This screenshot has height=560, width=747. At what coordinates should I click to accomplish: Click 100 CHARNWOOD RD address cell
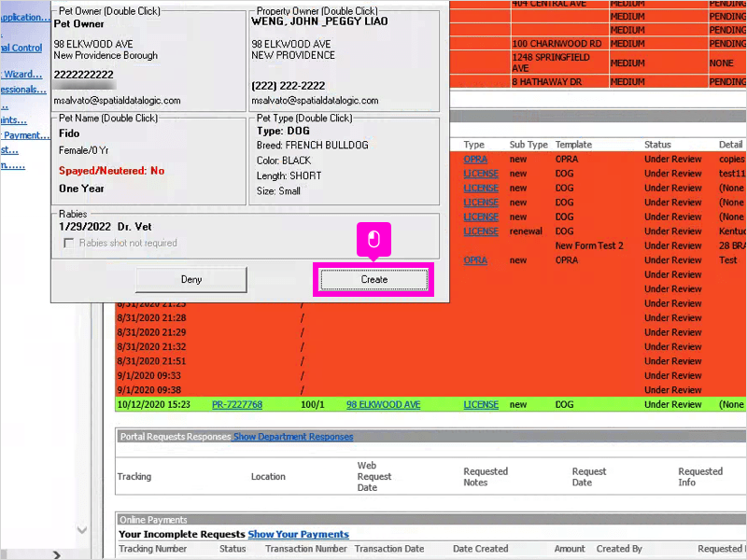pyautogui.click(x=557, y=43)
